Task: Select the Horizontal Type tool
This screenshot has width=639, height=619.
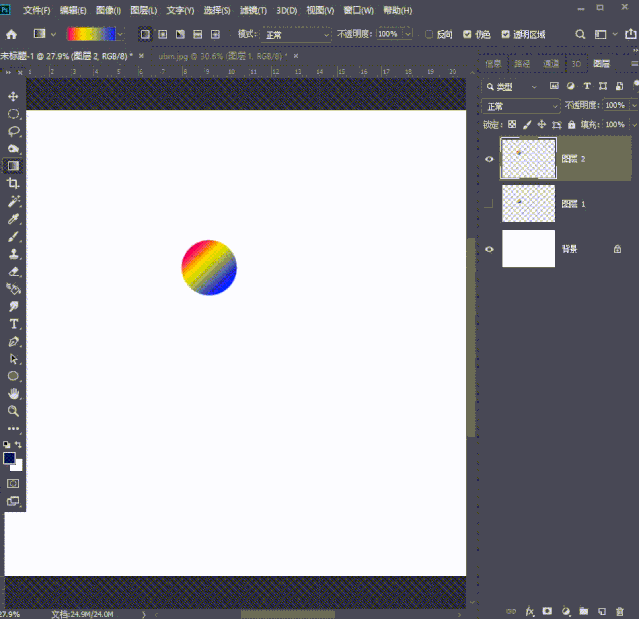Action: (14, 324)
